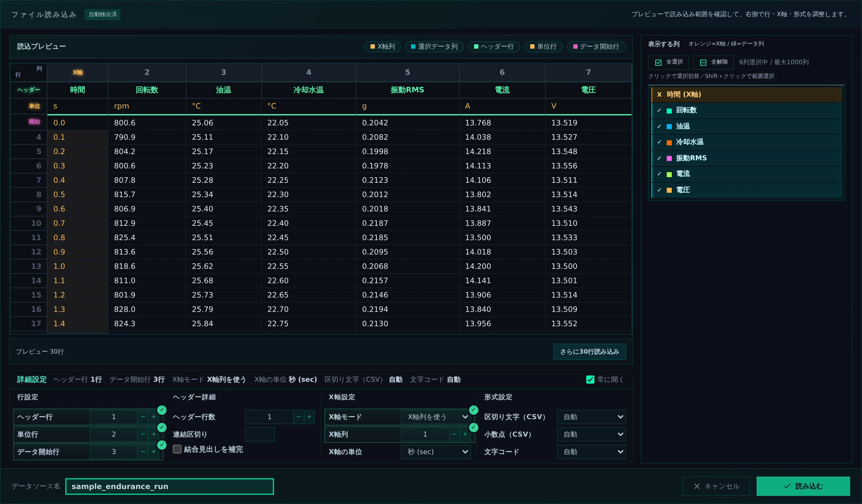This screenshot has height=504, width=862.
Task: Click minus stepper for ヘッダー行 row setting
Action: (x=143, y=417)
